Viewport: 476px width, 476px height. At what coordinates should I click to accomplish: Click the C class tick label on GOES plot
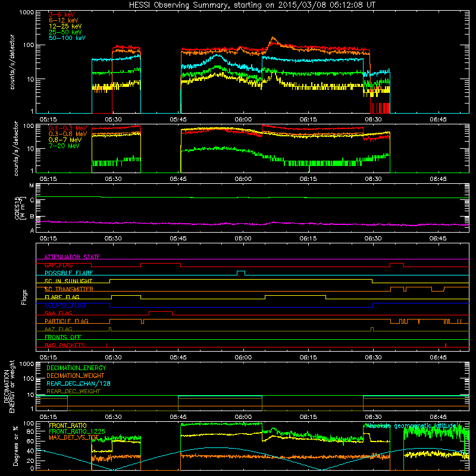point(32,201)
